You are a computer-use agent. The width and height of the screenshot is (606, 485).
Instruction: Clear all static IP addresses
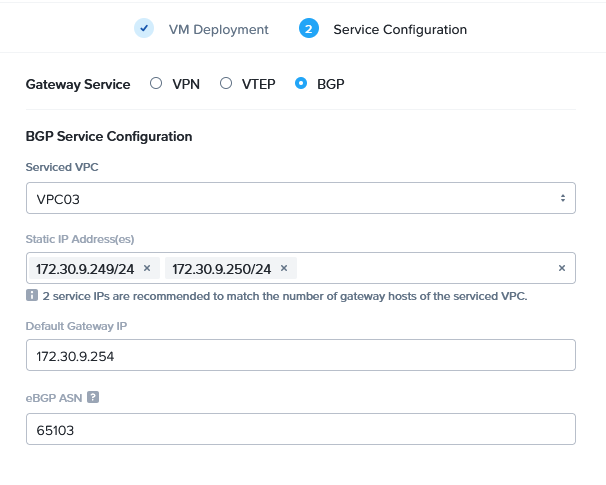(561, 268)
